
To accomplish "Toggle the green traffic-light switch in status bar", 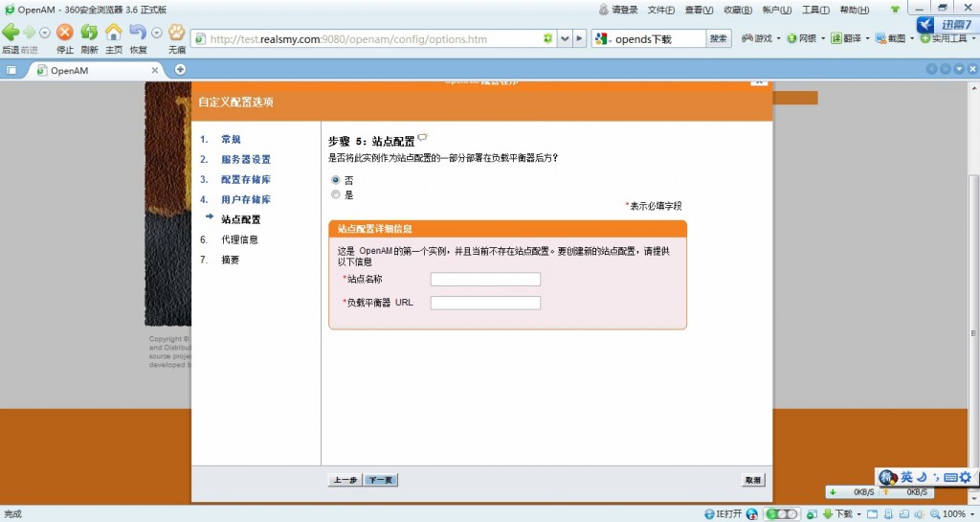I will (x=781, y=514).
